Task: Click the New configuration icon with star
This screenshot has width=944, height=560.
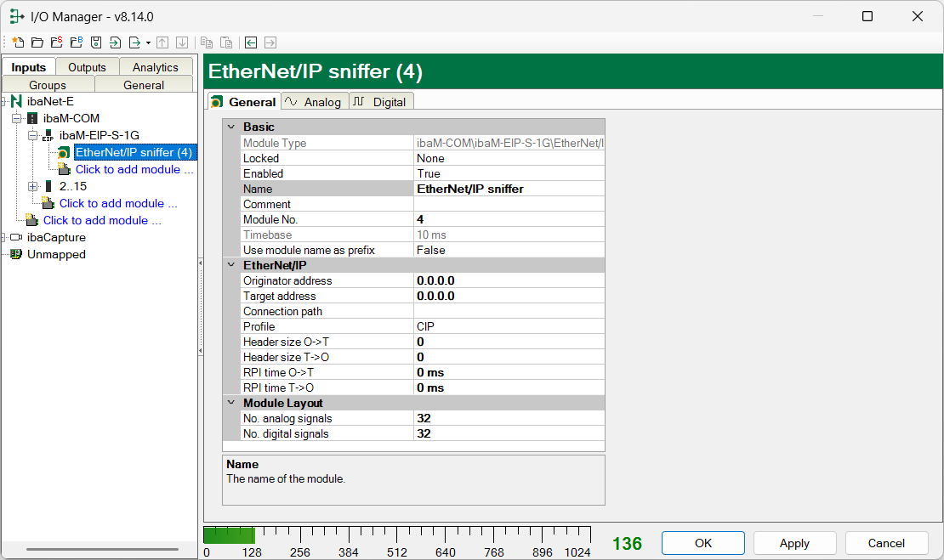Action: click(x=18, y=42)
